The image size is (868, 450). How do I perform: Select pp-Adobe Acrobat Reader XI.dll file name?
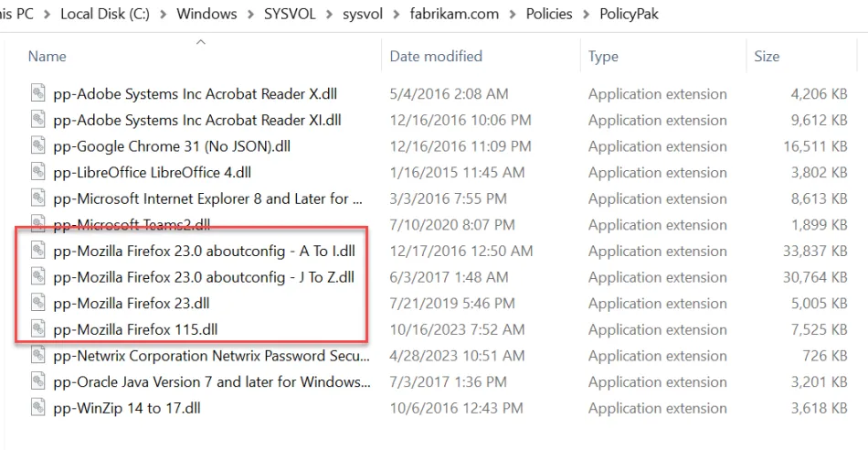pos(197,120)
